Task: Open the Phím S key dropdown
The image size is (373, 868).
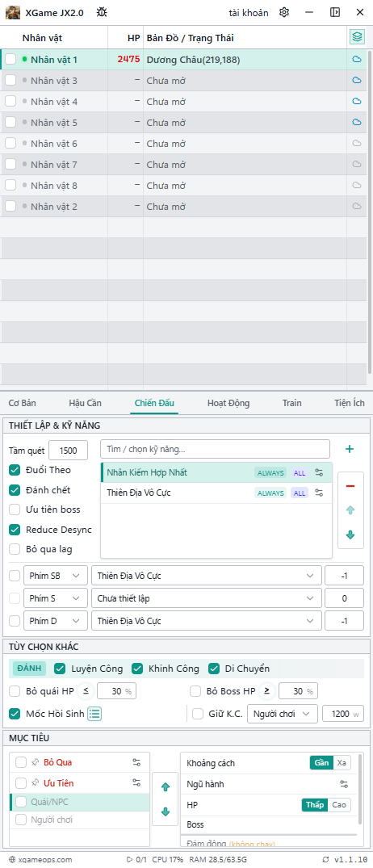Action: tap(56, 598)
